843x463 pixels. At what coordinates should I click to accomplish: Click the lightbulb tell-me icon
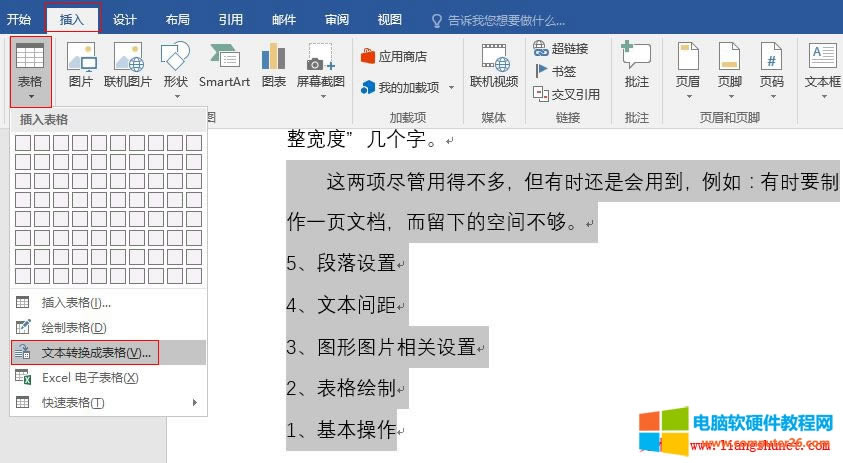coord(437,21)
